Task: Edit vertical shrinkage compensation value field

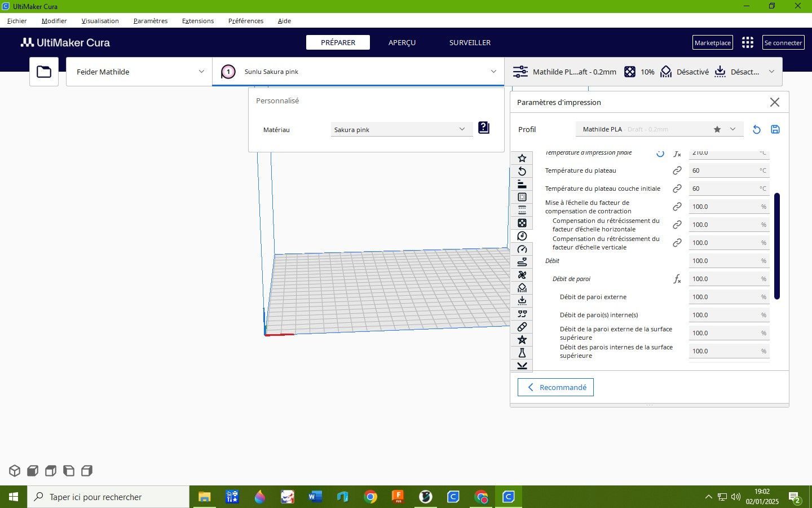Action: (729, 243)
